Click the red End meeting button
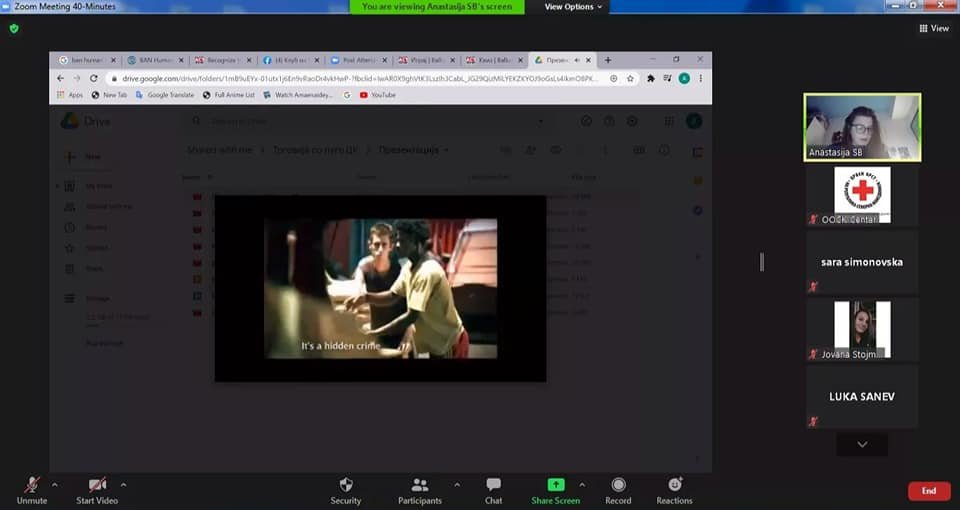The image size is (960, 510). point(929,491)
